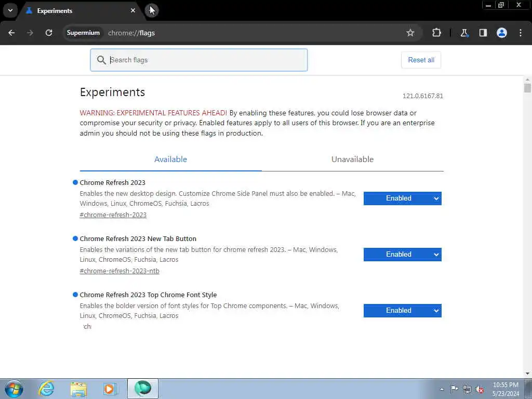Screen dimensions: 532x399
Task: Open the Experiments flask icon in toolbar
Action: click(464, 33)
